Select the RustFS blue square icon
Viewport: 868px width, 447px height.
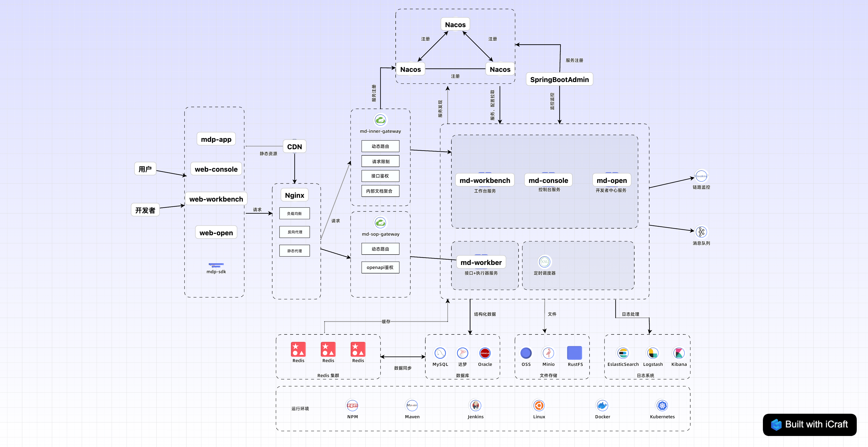click(x=574, y=353)
